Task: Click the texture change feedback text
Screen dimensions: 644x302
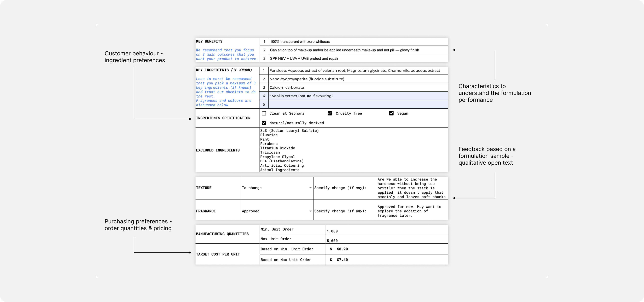Action: click(x=411, y=188)
